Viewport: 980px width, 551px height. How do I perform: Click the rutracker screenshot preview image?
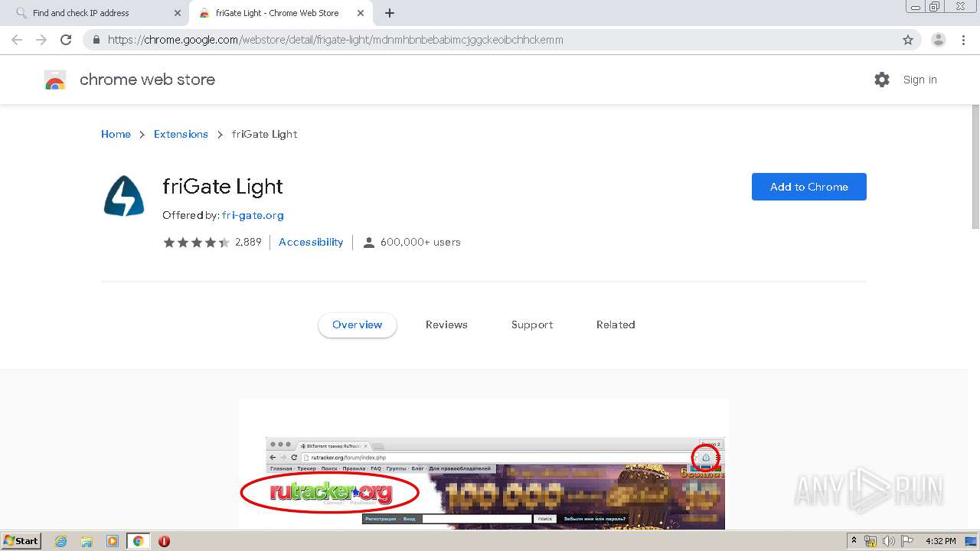483,464
